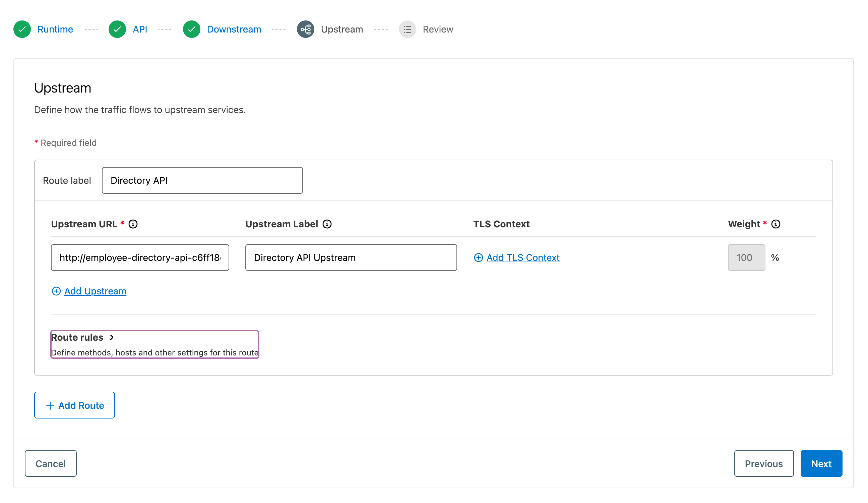Click the Review step list icon
The width and height of the screenshot is (868, 503).
[x=408, y=29]
